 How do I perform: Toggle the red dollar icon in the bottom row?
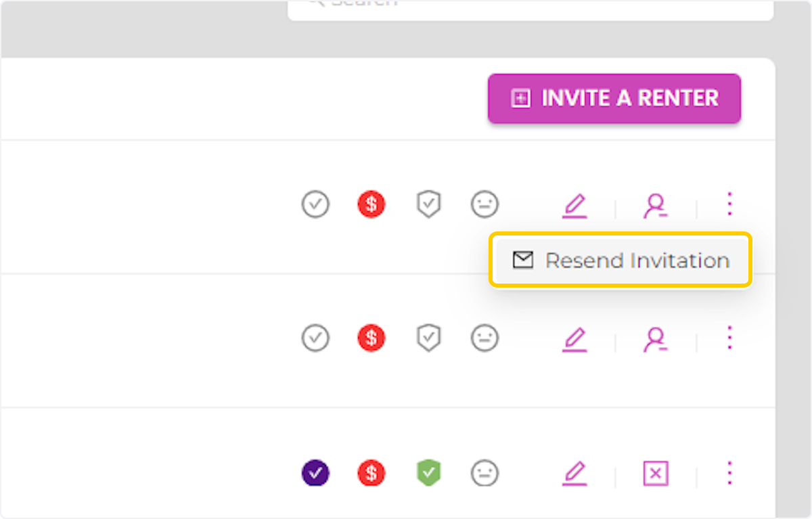click(371, 473)
